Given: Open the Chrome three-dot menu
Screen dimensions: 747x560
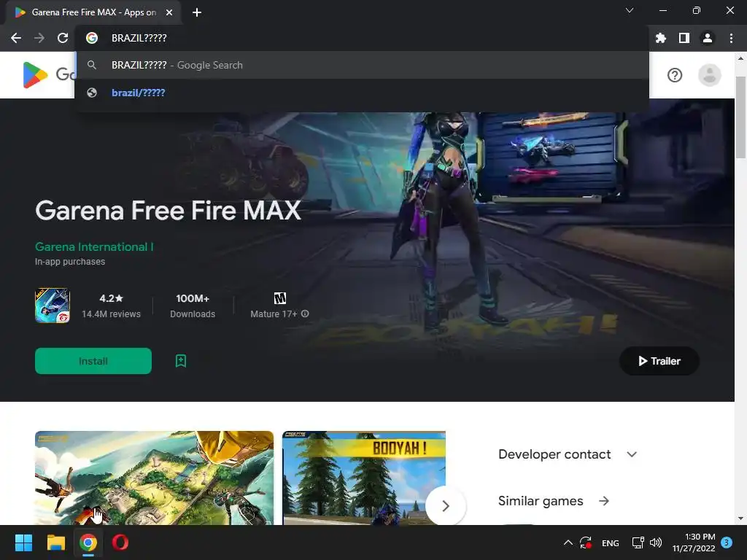Looking at the screenshot, I should 731,38.
